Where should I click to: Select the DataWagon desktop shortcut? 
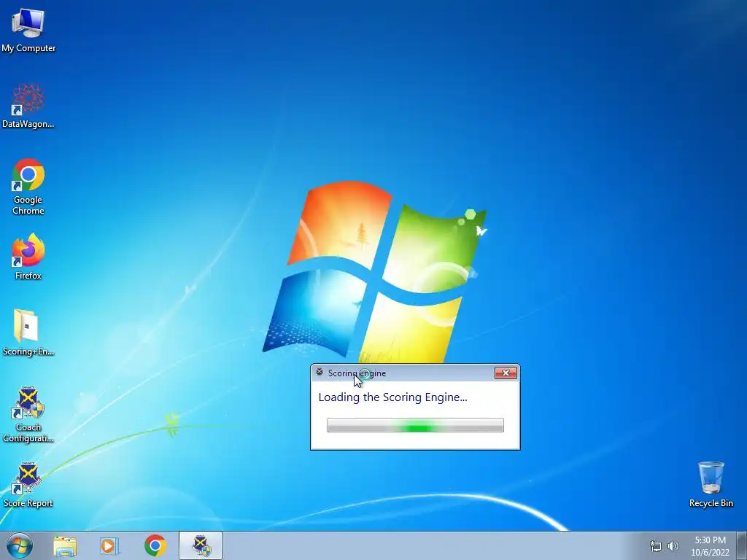tap(28, 105)
